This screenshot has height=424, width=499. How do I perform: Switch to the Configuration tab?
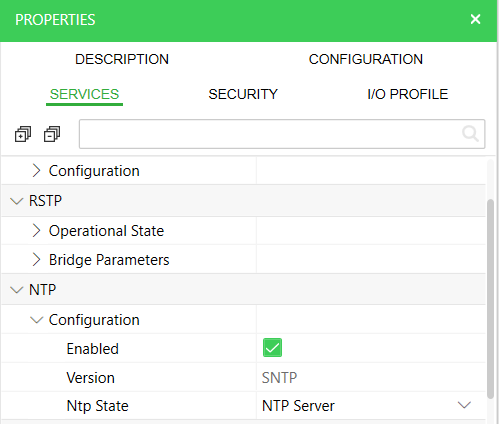[366, 59]
